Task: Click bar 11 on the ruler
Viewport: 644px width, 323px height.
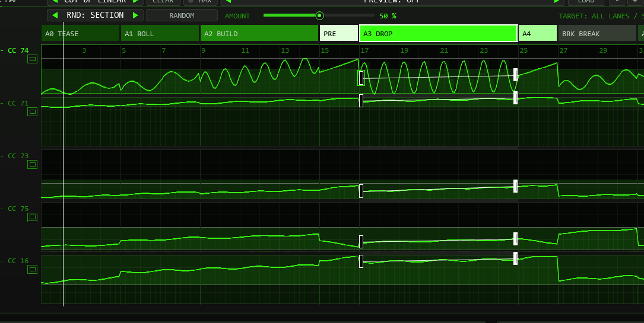Action: [245, 50]
